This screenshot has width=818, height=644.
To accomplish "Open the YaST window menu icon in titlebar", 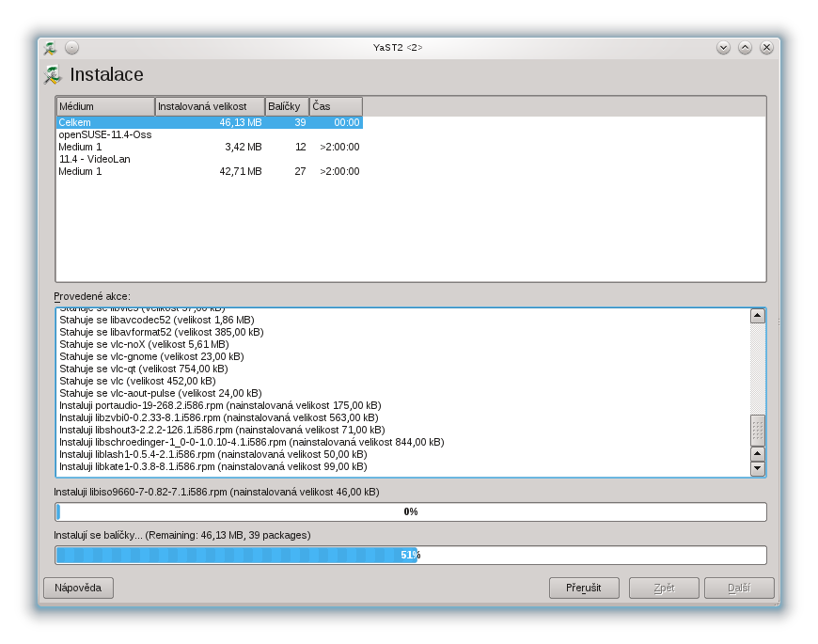I will [x=50, y=48].
